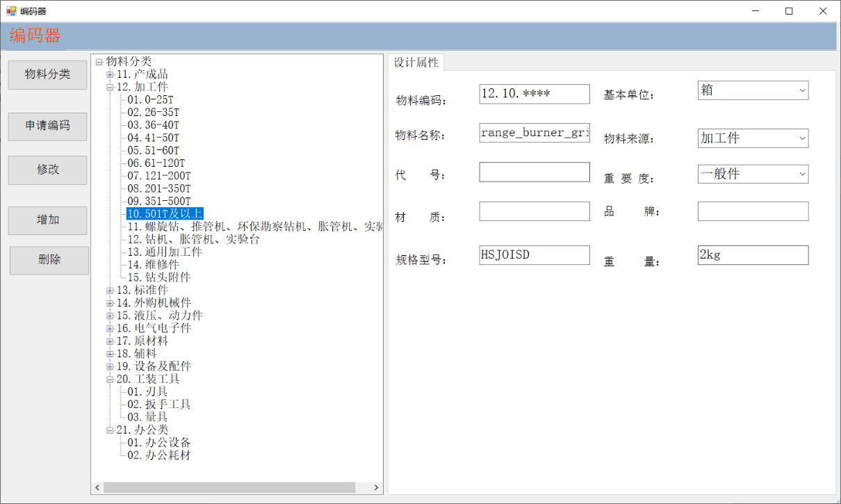Viewport: 841px width, 504px height.
Task: Expand the 16.电气电子件 tree node
Action: coord(110,328)
